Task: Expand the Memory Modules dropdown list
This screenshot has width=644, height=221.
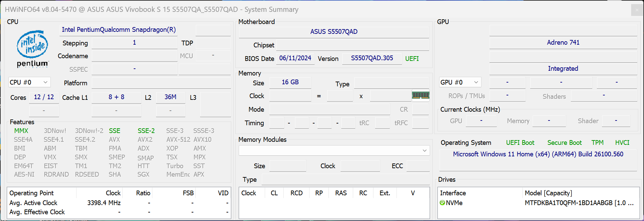Action: coord(424,151)
